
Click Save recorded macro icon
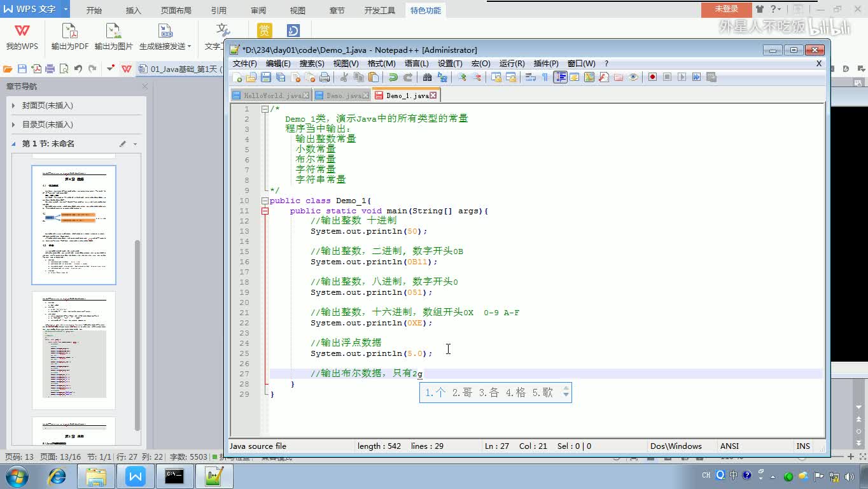(x=711, y=77)
